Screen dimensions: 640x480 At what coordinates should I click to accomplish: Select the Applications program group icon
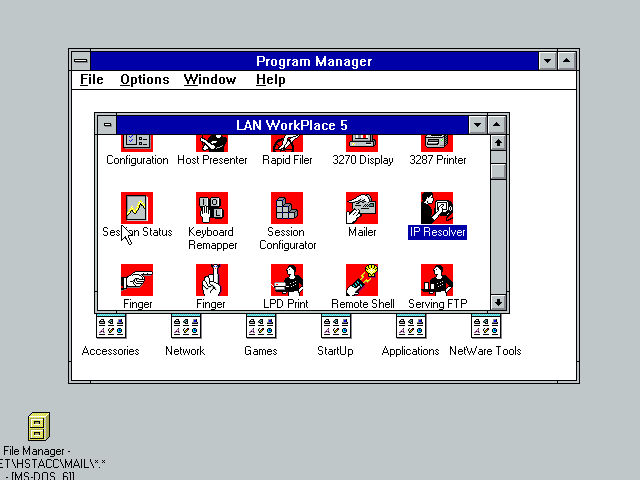(411, 327)
